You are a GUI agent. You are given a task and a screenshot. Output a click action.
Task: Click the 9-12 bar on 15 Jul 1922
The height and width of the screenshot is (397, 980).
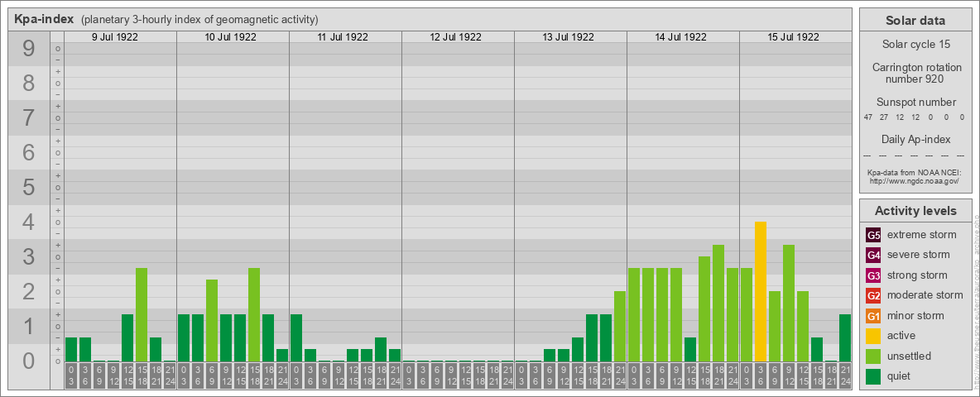coord(789,304)
